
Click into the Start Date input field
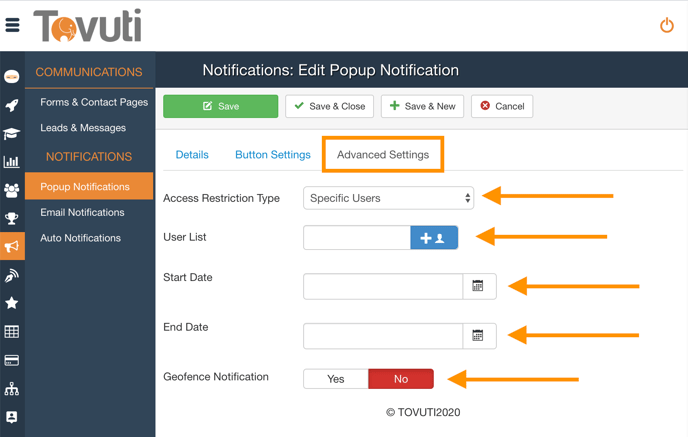tap(383, 286)
